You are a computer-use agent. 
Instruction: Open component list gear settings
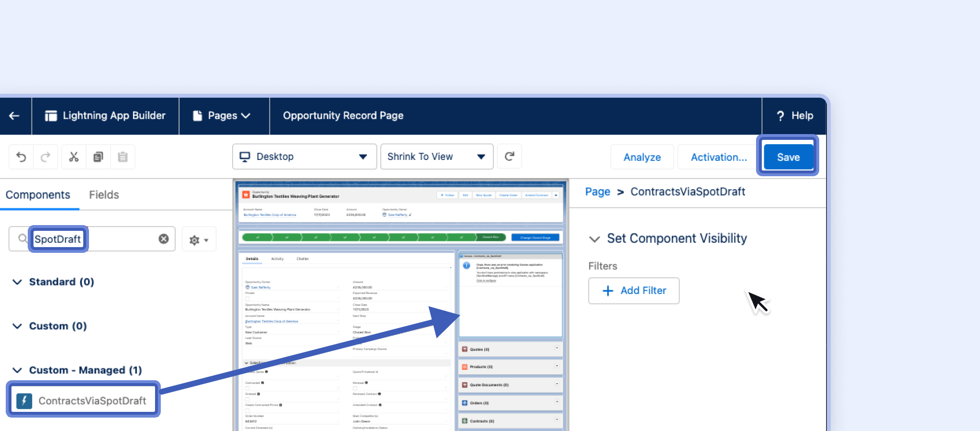click(x=199, y=239)
